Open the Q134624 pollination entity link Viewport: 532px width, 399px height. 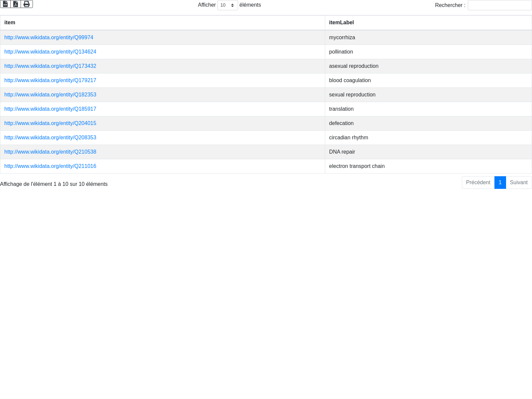point(50,52)
